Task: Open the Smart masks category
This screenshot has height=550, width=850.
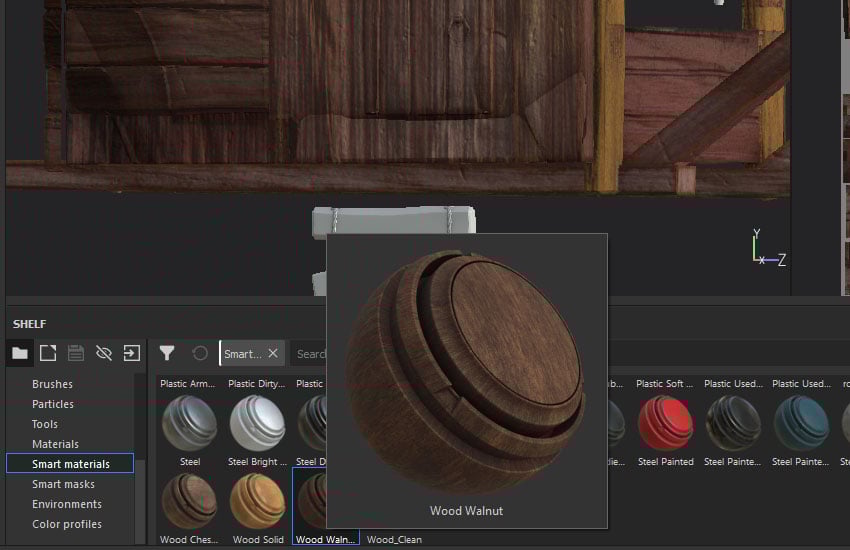Action: point(63,484)
